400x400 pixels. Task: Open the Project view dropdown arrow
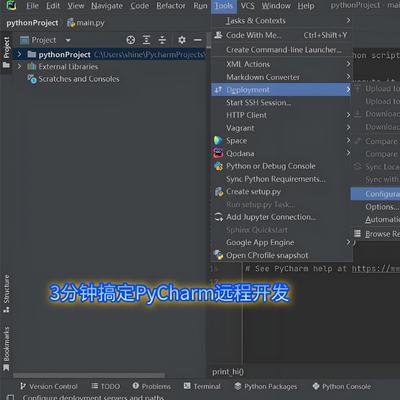coord(68,40)
